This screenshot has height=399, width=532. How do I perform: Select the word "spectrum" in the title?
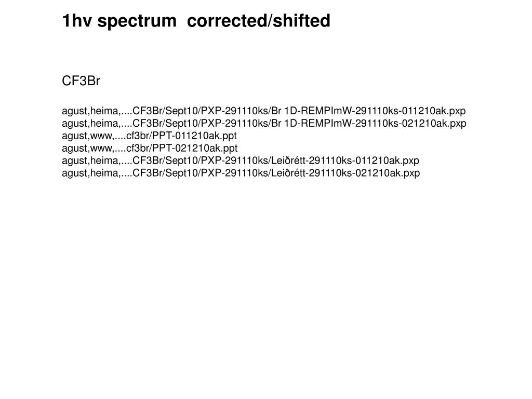point(137,22)
